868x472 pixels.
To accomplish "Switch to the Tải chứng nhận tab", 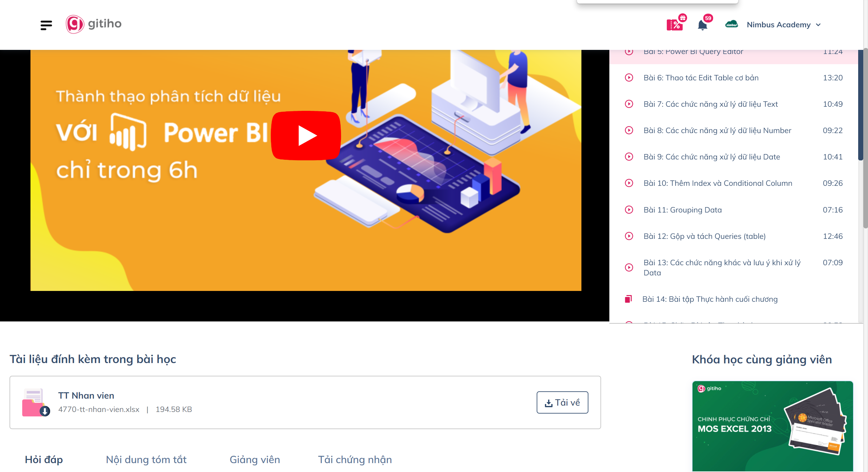I will (x=355, y=460).
